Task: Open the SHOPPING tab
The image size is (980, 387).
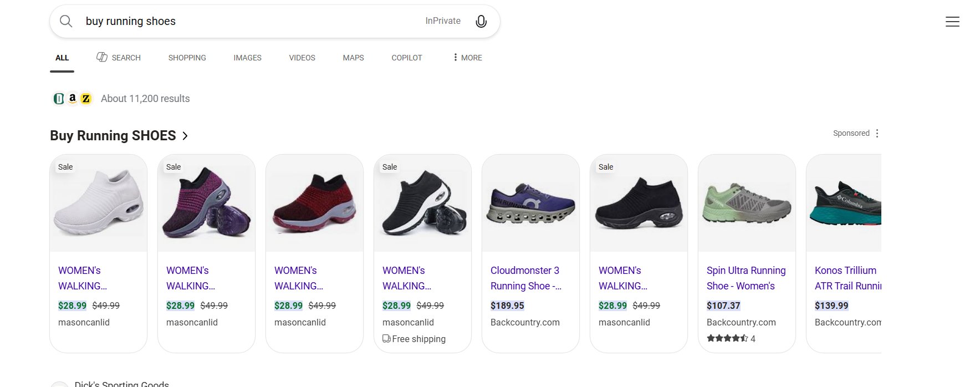Action: pos(187,58)
